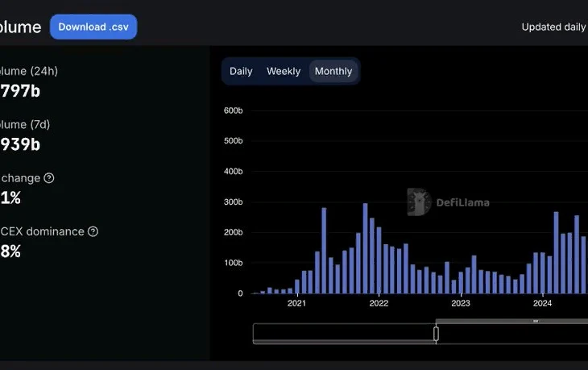Viewport: 588px width, 370px height.
Task: Switch chart to Weekly view
Action: click(x=284, y=71)
